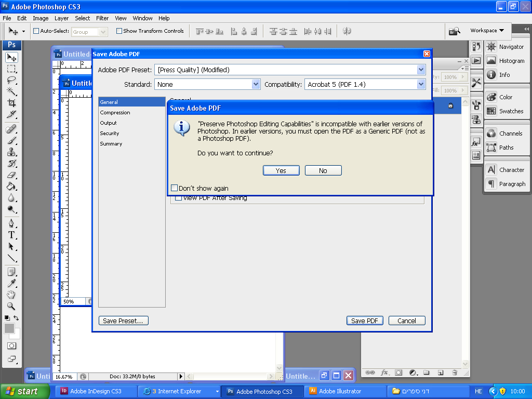
Task: Select the Crop tool
Action: 11,103
